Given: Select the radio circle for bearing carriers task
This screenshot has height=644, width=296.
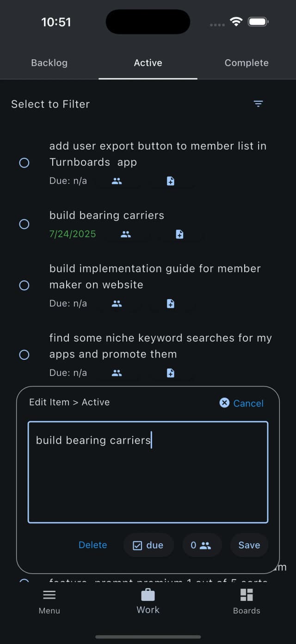Looking at the screenshot, I should [x=24, y=224].
